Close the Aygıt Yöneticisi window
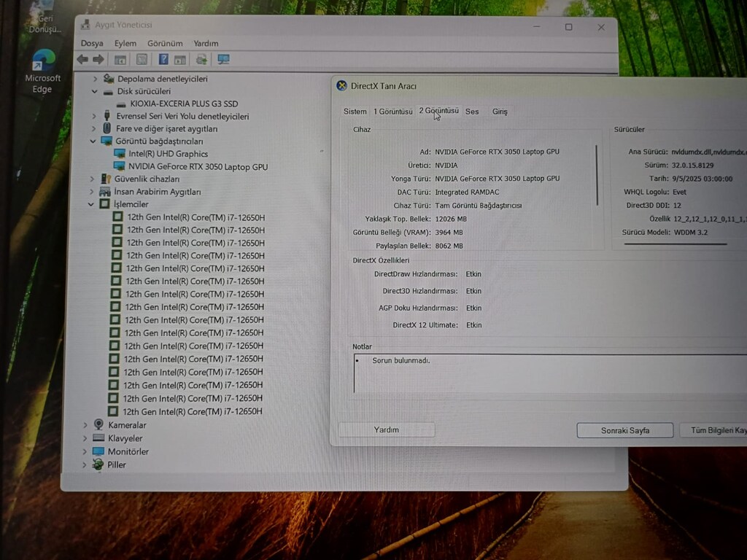 [601, 28]
